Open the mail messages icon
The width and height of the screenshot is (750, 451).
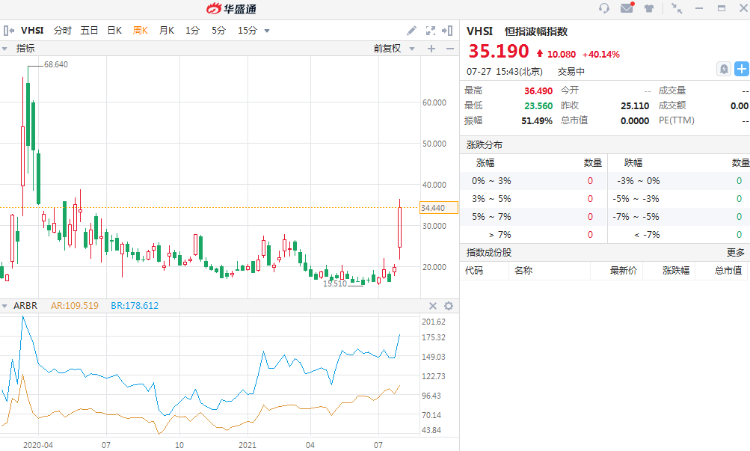627,8
